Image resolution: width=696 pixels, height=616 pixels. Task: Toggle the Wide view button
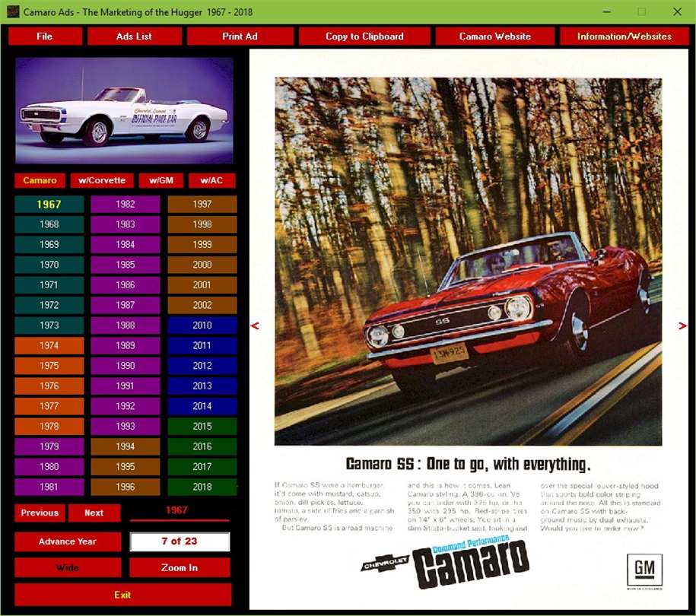click(68, 567)
